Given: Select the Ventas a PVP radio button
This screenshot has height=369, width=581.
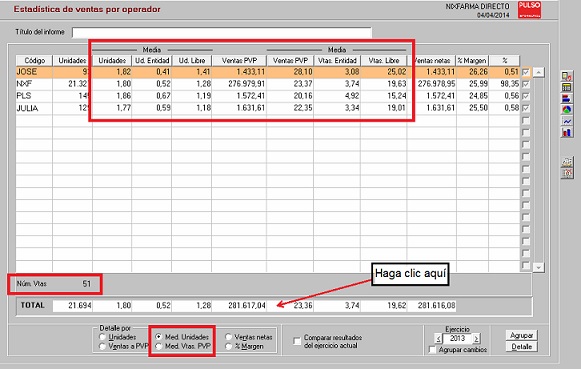Looking at the screenshot, I should coord(103,346).
